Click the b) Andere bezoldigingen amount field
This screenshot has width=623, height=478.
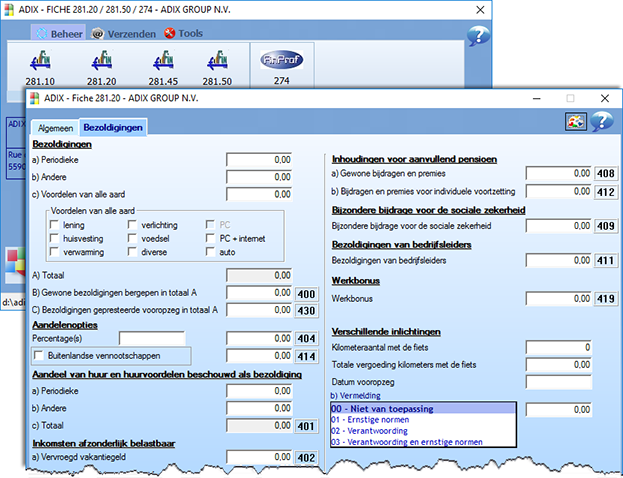coord(259,177)
